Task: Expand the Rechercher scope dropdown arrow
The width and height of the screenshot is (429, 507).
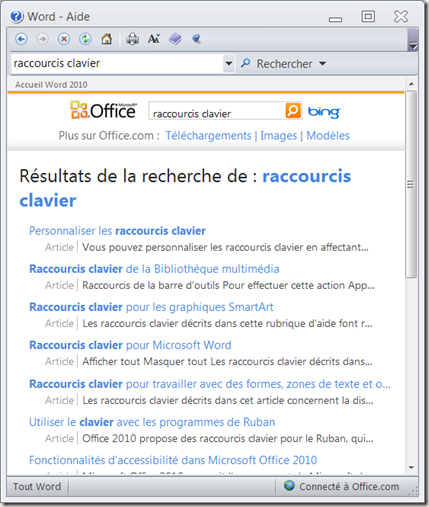Action: tap(322, 63)
